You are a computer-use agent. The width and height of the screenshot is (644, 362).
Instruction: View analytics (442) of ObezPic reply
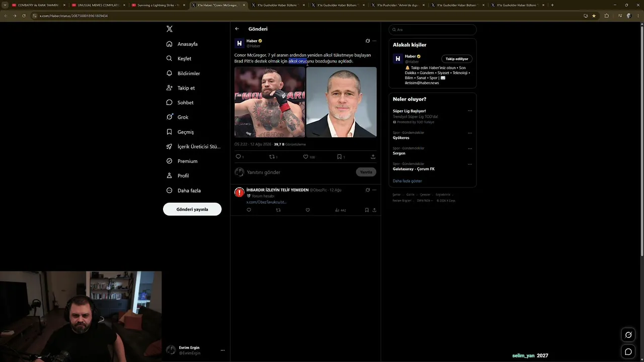[x=341, y=210]
